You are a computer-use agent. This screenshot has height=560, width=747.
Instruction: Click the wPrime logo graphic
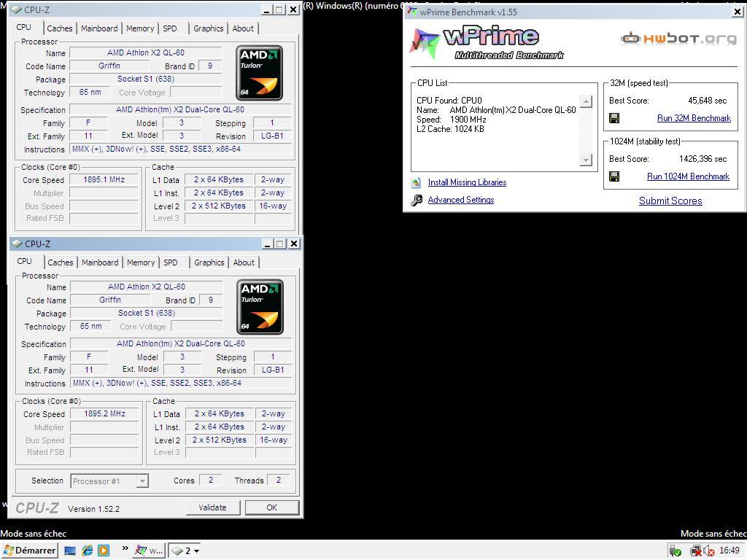coord(487,43)
